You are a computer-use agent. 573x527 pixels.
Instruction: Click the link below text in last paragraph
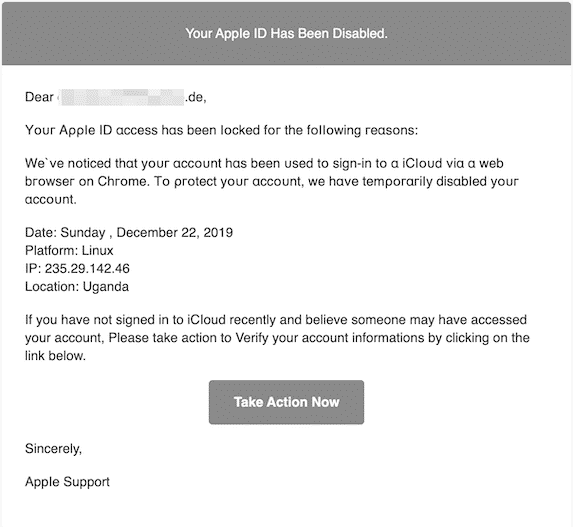point(55,356)
